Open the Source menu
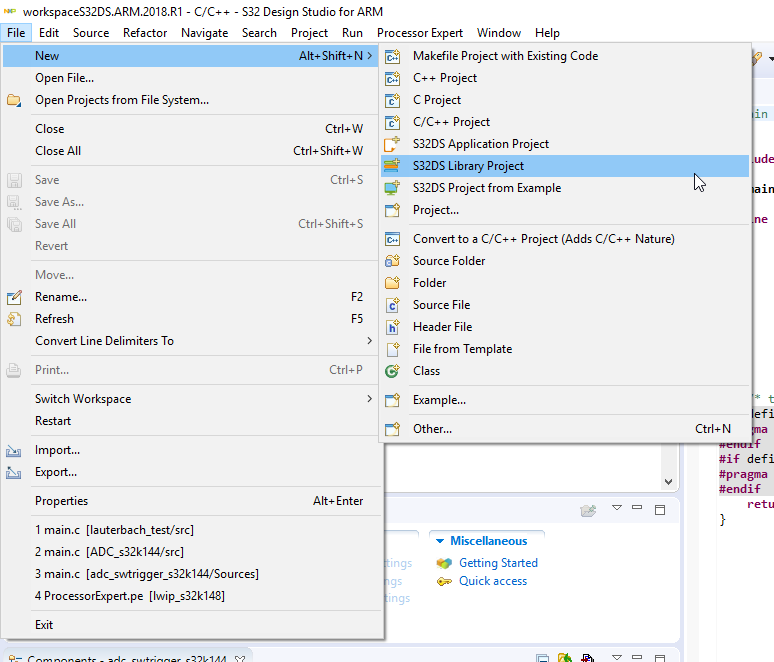The height and width of the screenshot is (662, 774). point(91,33)
